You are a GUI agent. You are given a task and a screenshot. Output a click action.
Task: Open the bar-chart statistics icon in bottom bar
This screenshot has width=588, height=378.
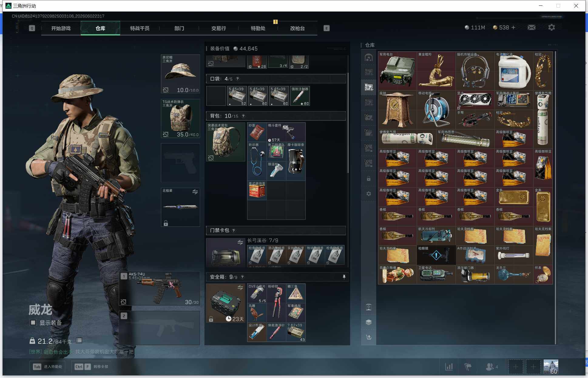tap(449, 367)
